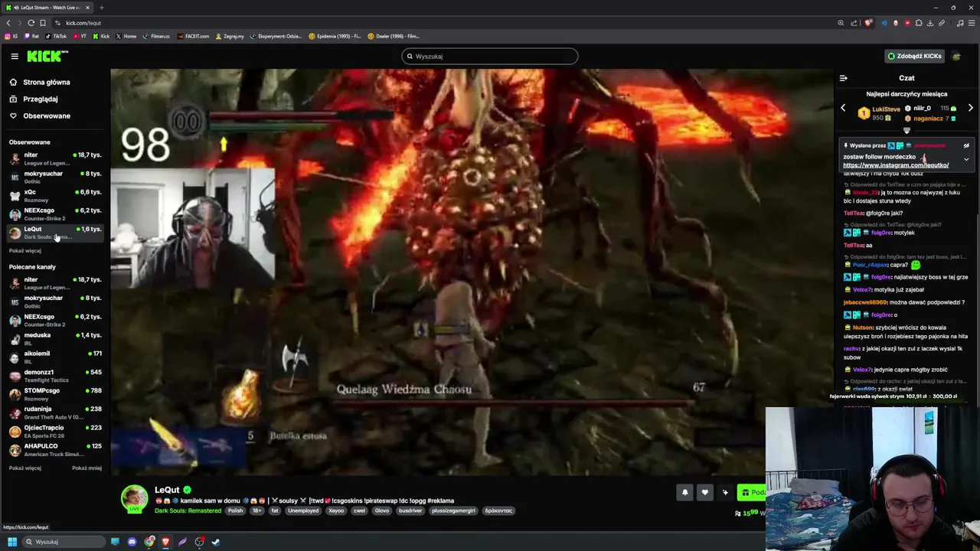Toggle notification bell for LeQut
The width and height of the screenshot is (980, 551).
pos(685,492)
